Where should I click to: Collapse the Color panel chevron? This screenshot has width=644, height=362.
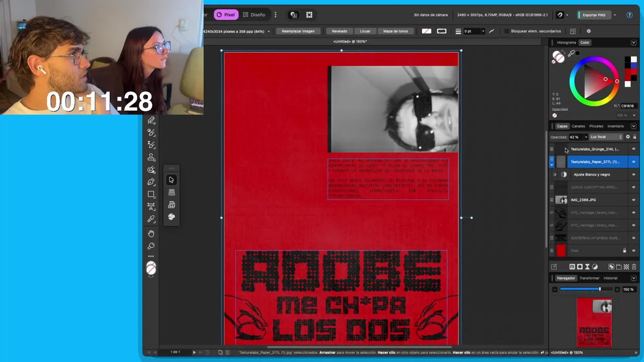tap(633, 43)
